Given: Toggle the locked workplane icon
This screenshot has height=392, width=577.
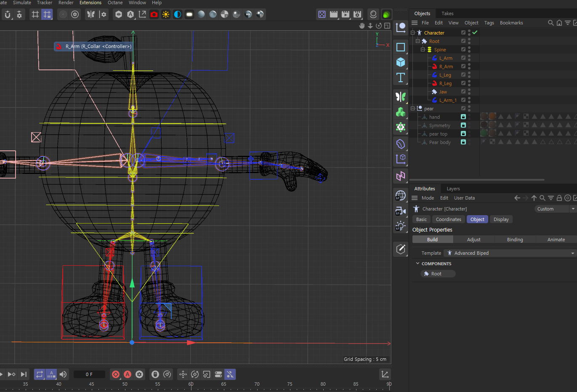Looking at the screenshot, I should pos(47,15).
